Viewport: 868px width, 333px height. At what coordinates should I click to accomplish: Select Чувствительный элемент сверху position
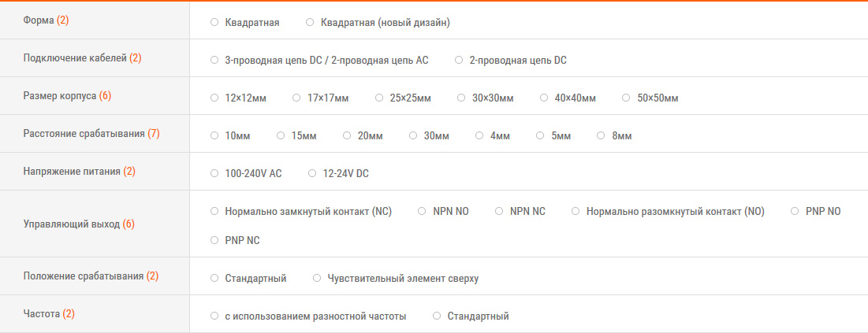click(x=317, y=278)
